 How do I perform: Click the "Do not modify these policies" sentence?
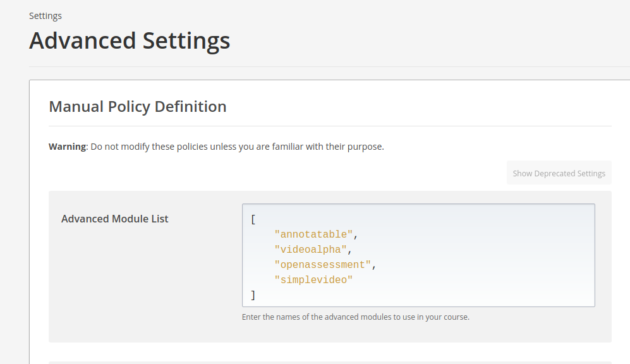[237, 147]
